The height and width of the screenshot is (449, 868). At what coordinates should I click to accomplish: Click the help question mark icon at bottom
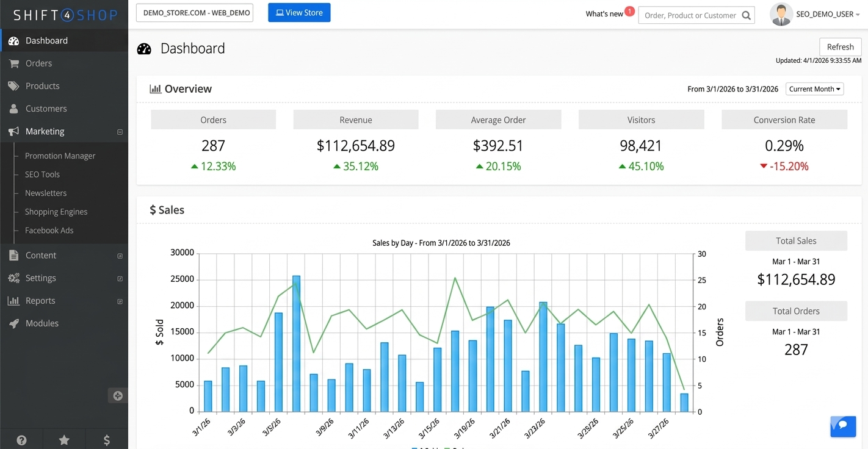(21, 439)
